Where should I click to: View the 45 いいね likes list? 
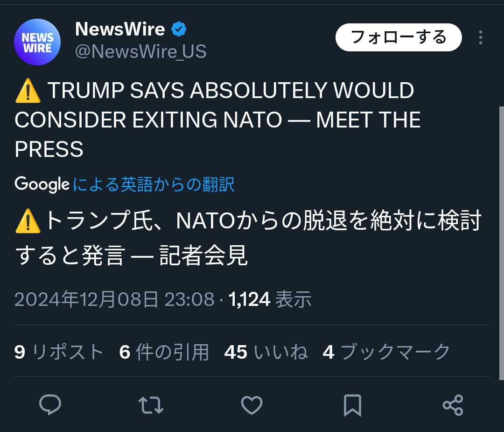coord(266,352)
